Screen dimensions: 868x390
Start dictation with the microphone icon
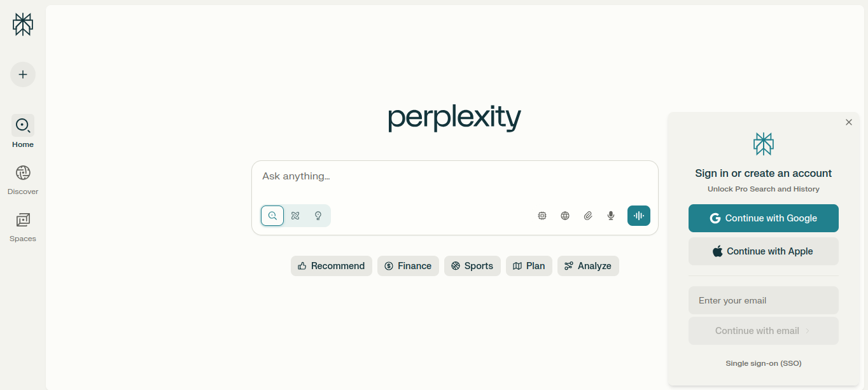point(610,216)
